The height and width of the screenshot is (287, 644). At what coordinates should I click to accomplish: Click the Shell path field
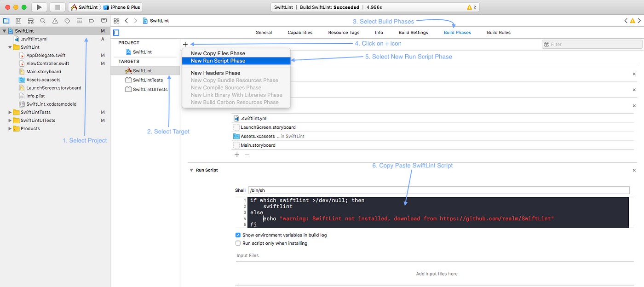[438, 190]
